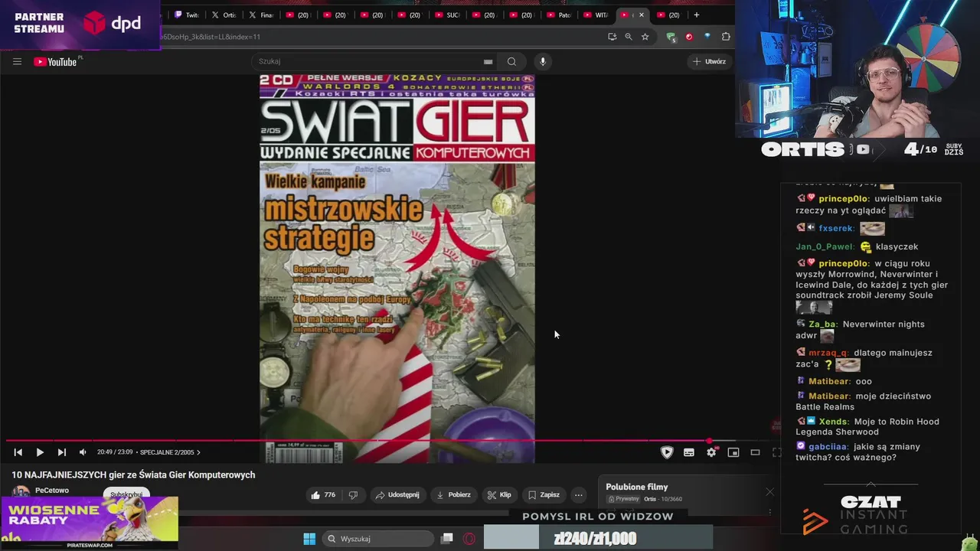Open the on-screen keyboard in search box
This screenshot has height=551, width=980.
[488, 62]
